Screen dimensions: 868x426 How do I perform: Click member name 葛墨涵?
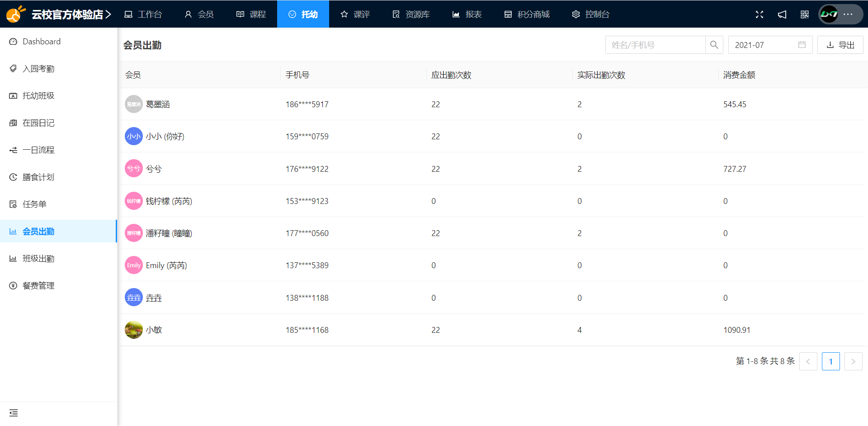[x=158, y=104]
